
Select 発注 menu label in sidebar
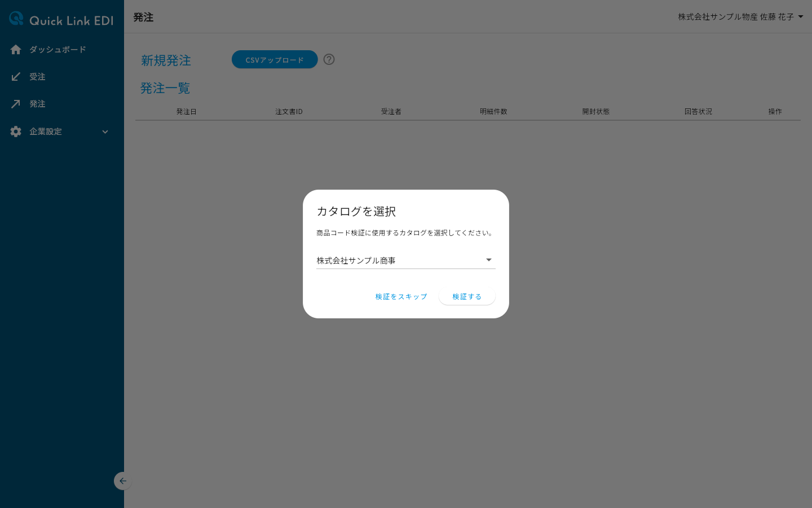point(37,104)
